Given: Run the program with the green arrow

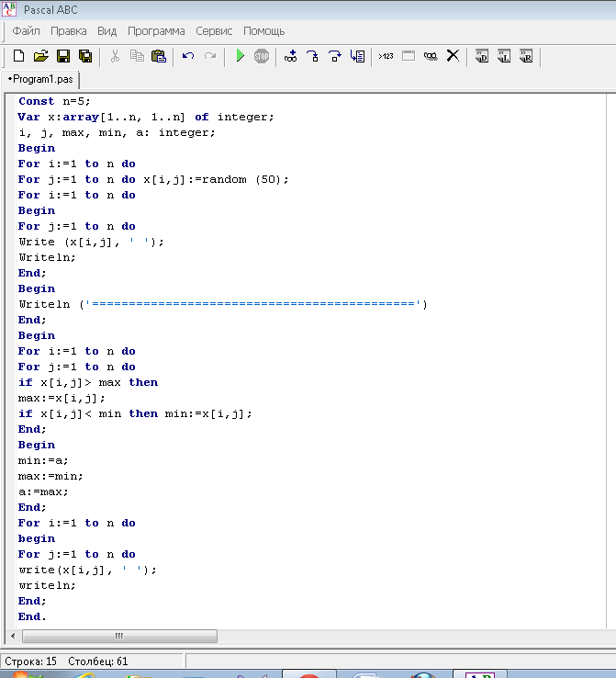Looking at the screenshot, I should click(x=240, y=56).
